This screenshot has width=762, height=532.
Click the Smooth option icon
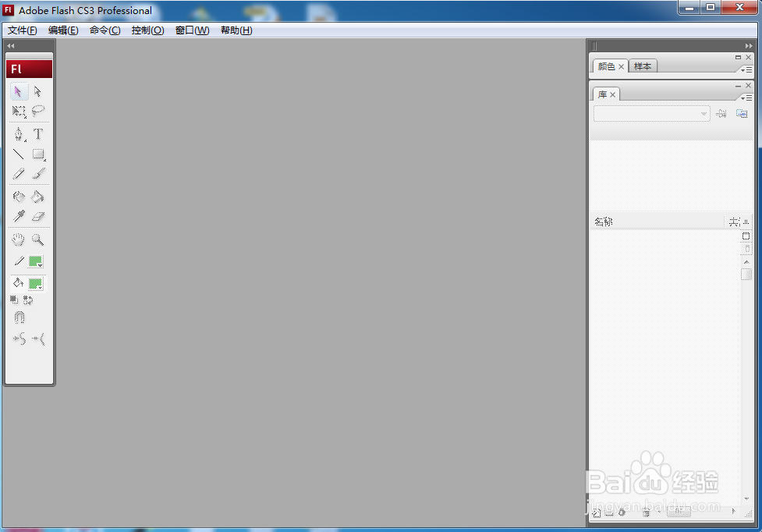coord(19,339)
